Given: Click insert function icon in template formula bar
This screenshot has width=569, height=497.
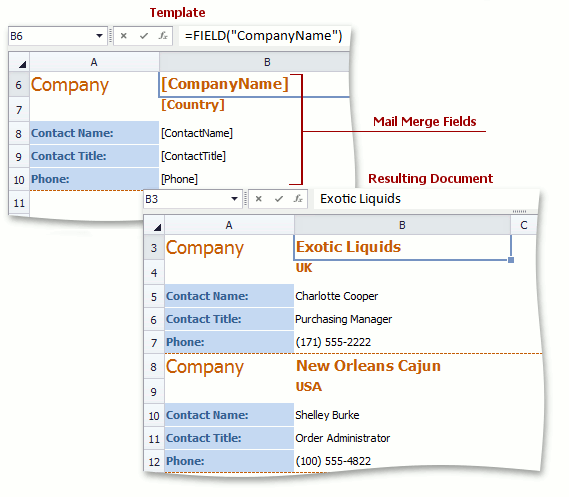Looking at the screenshot, I should pyautogui.click(x=163, y=36).
